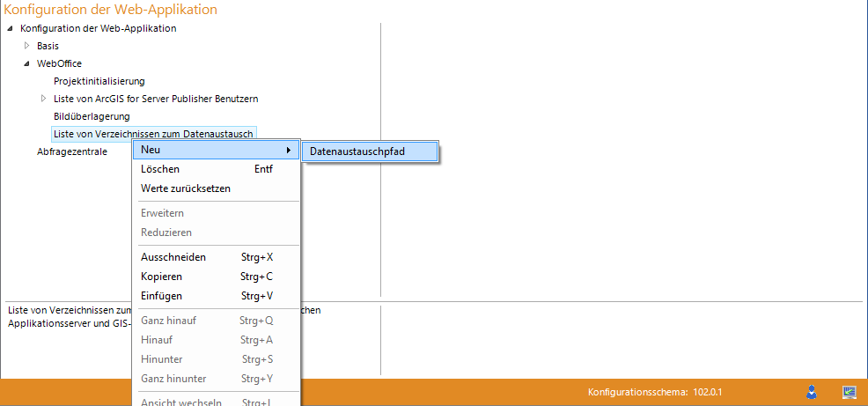Click Ausschneiden in the context menu
The height and width of the screenshot is (406, 868).
(173, 257)
